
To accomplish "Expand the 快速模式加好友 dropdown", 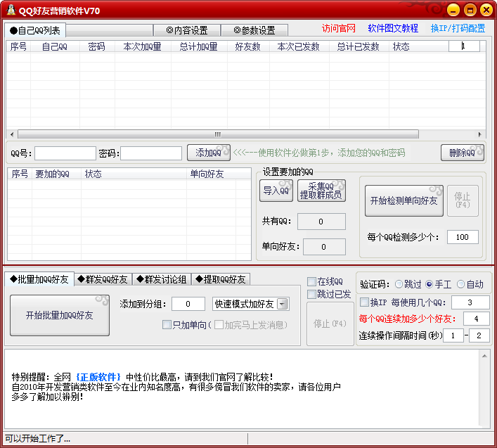I will coord(282,304).
